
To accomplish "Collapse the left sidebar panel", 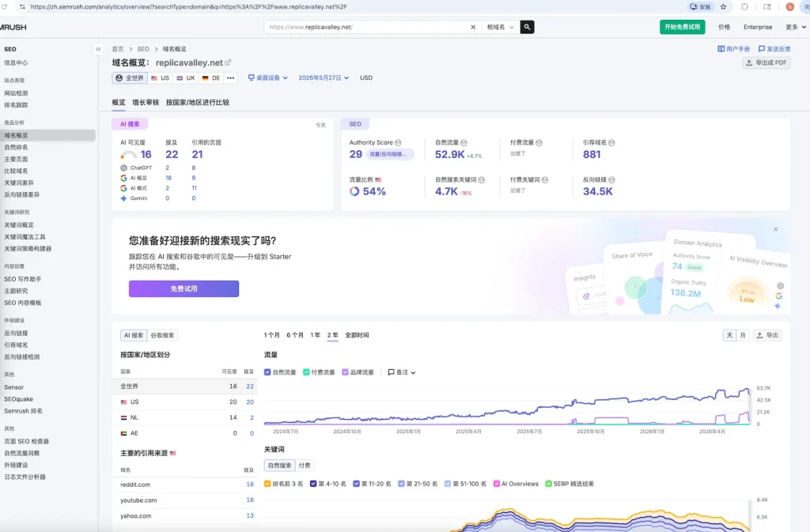I will (98, 49).
